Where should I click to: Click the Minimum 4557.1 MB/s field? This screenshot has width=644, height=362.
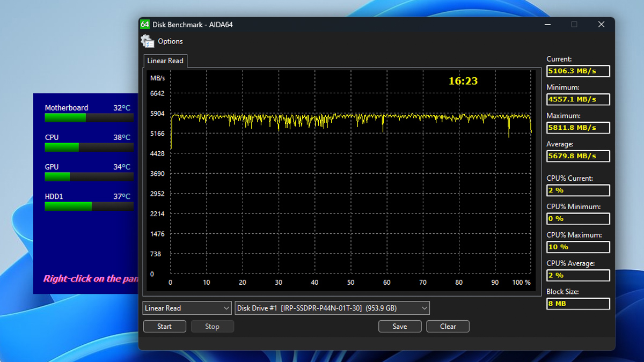(578, 99)
